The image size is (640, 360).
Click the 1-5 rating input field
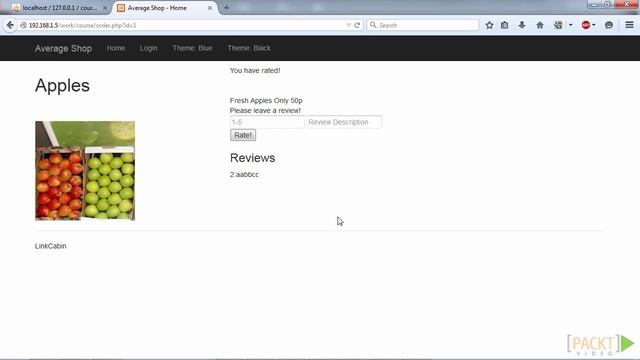[x=267, y=122]
